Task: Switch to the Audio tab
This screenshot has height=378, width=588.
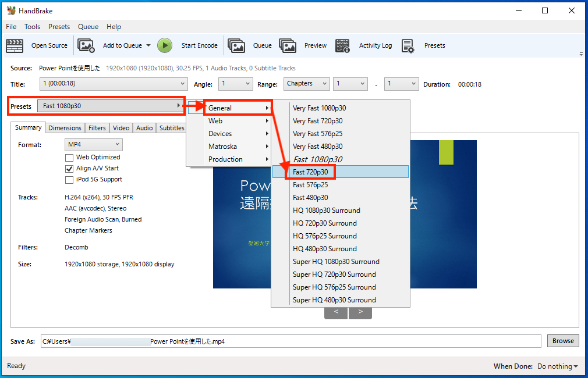Action: coord(144,128)
